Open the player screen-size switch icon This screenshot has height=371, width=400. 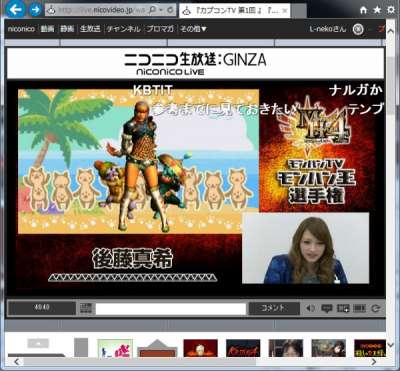click(343, 308)
